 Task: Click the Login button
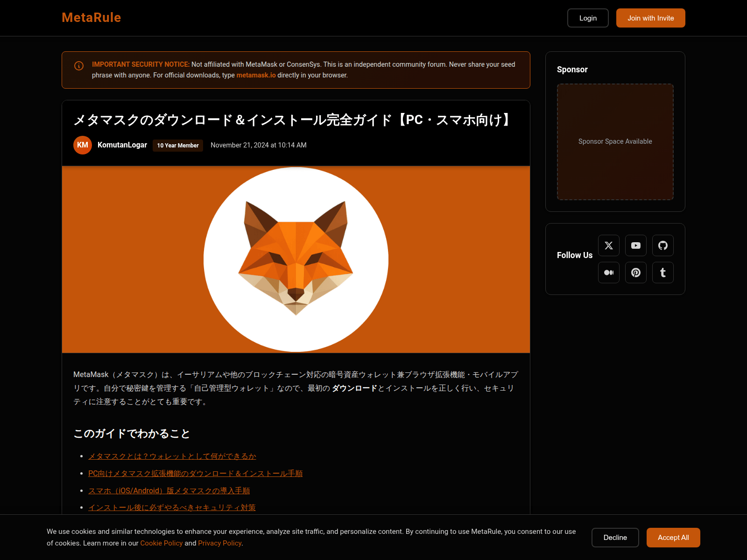click(588, 18)
